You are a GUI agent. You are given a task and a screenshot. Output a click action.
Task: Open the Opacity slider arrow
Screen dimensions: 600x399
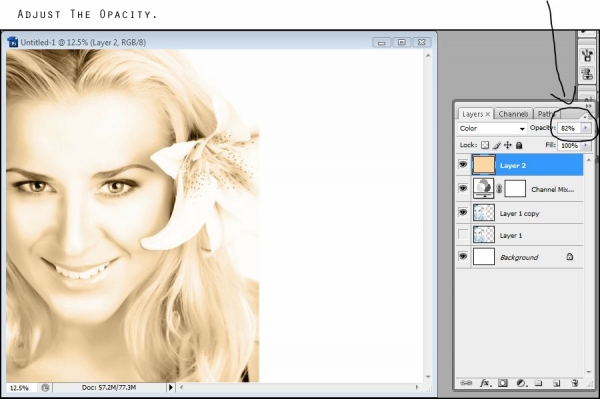585,128
